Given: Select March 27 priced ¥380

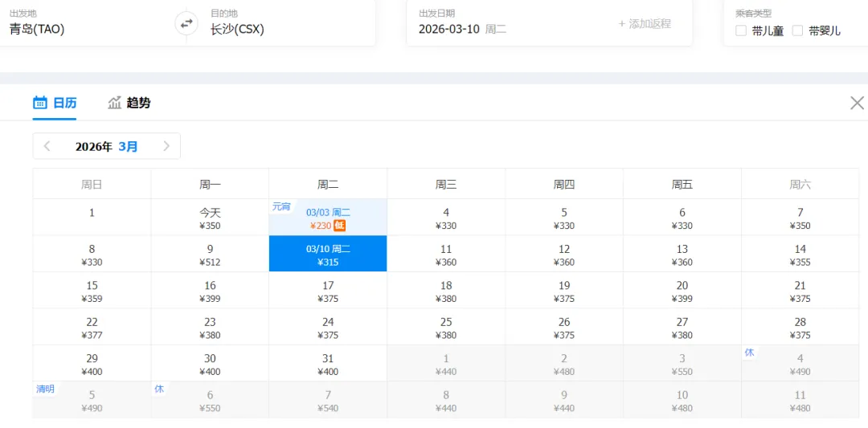Looking at the screenshot, I should pos(682,327).
